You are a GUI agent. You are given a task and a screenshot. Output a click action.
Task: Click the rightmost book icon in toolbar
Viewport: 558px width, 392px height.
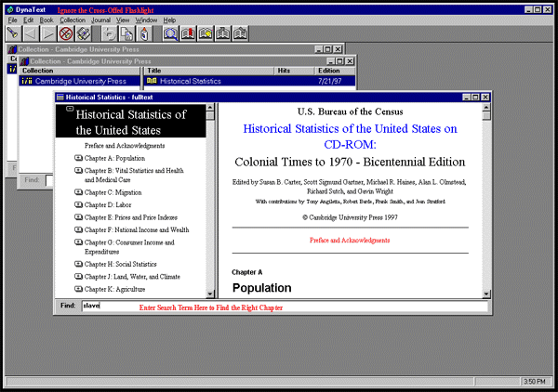242,33
